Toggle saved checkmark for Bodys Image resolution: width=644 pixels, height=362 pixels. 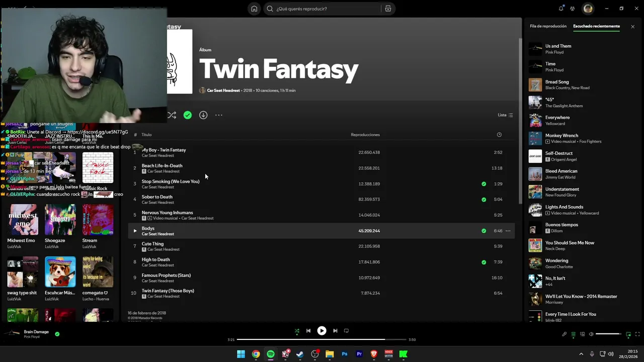(484, 231)
